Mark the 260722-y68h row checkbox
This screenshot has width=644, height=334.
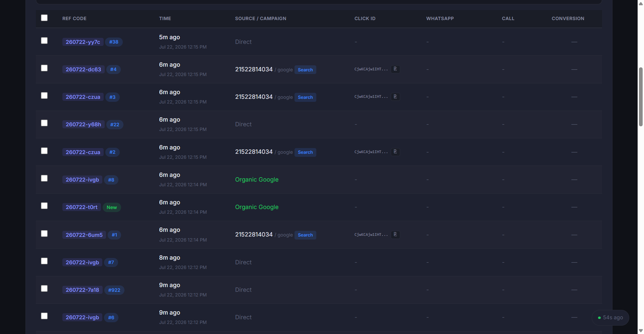(x=44, y=123)
